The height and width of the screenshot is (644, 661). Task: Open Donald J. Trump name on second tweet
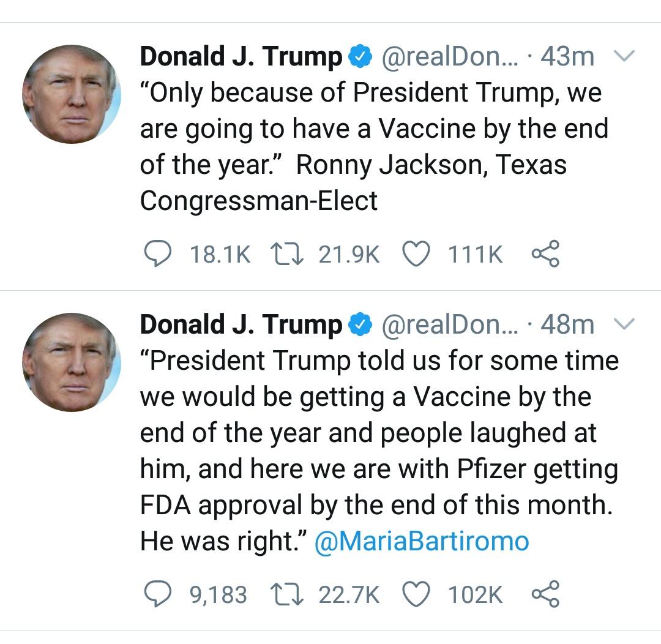click(x=241, y=324)
